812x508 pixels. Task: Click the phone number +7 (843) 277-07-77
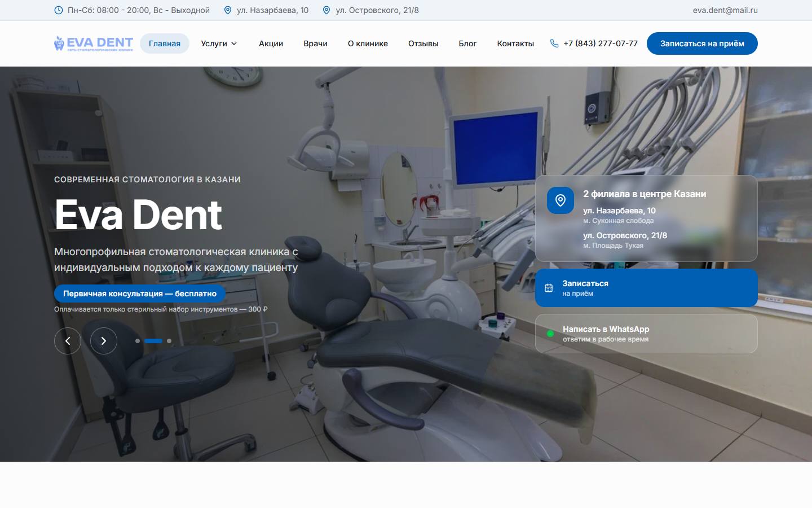click(x=601, y=43)
